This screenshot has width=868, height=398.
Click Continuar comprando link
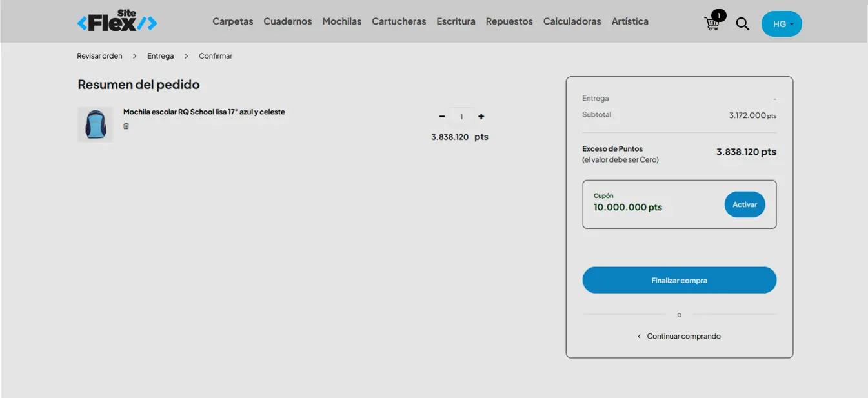tap(683, 336)
